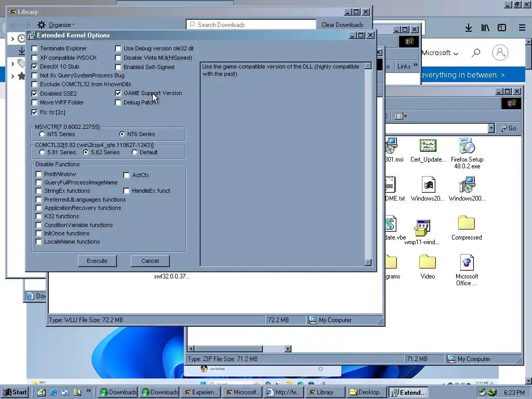Select 5.81 Series radio button
This screenshot has width=532, height=399.
click(42, 152)
